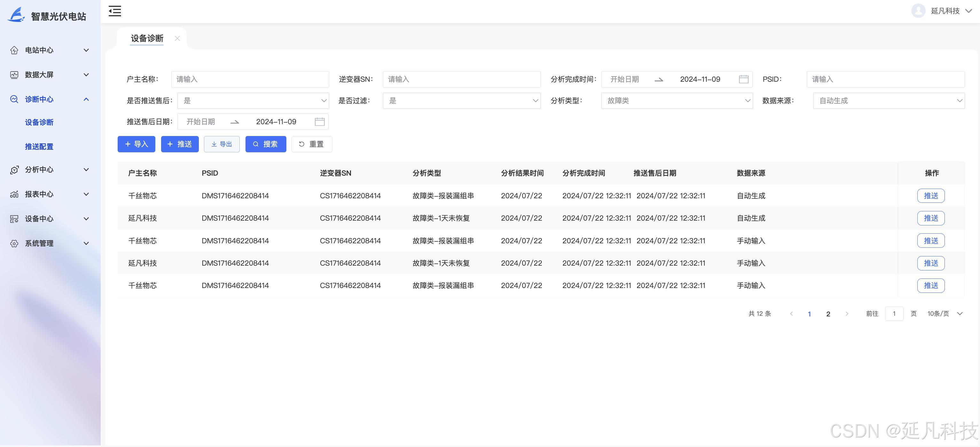Screen dimensions: 980x447
Task: Click the 数据大屏 monitor icon
Action: coord(14,75)
